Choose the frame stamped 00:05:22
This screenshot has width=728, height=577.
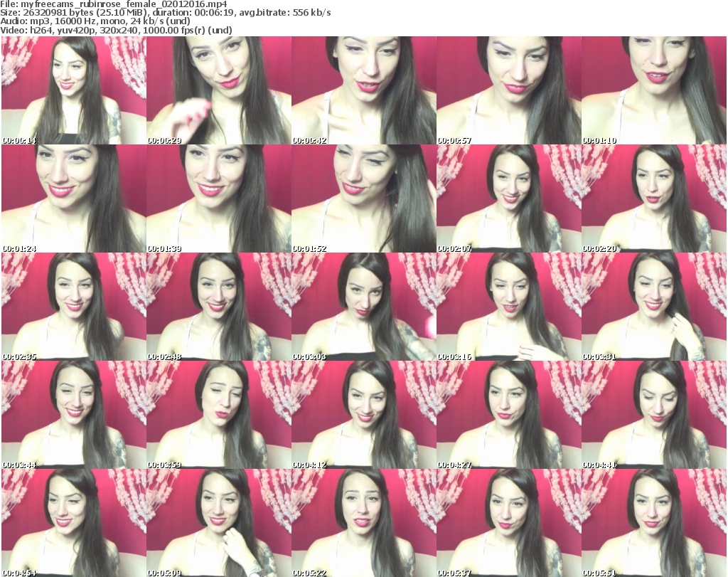click(x=364, y=523)
